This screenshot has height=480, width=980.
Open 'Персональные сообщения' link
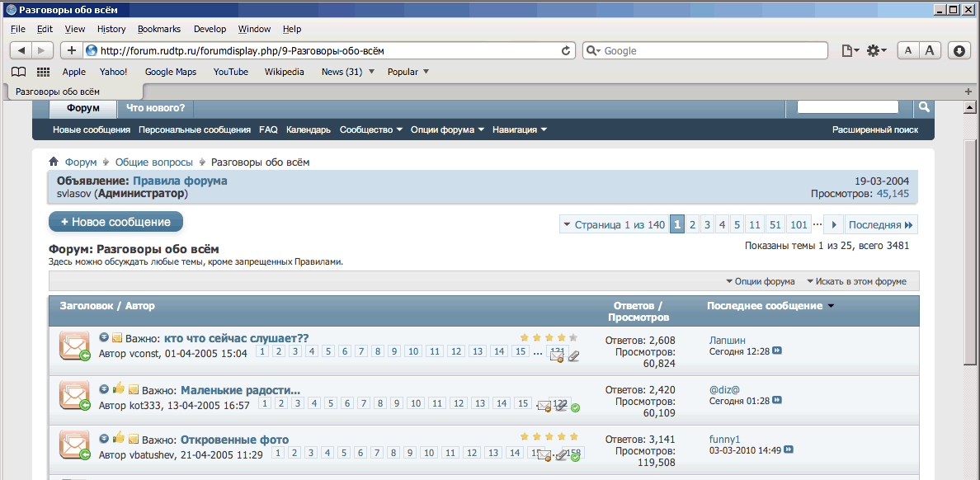tap(195, 129)
